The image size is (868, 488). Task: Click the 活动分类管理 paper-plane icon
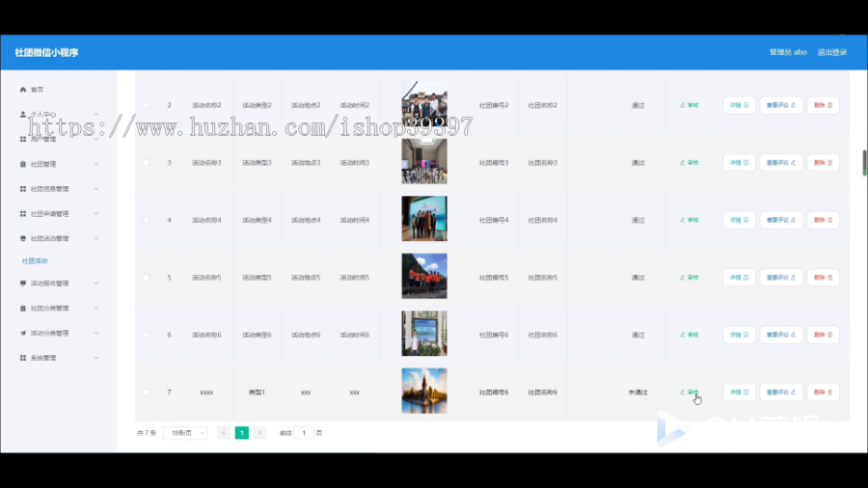coord(23,333)
